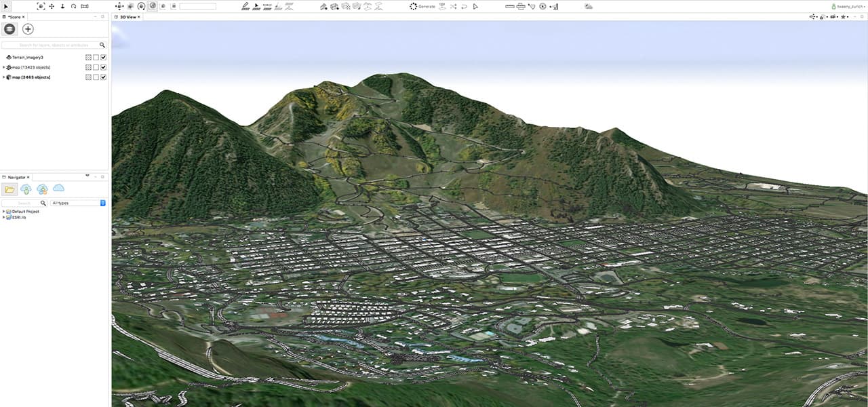Expand the Default Project folder

[3, 212]
